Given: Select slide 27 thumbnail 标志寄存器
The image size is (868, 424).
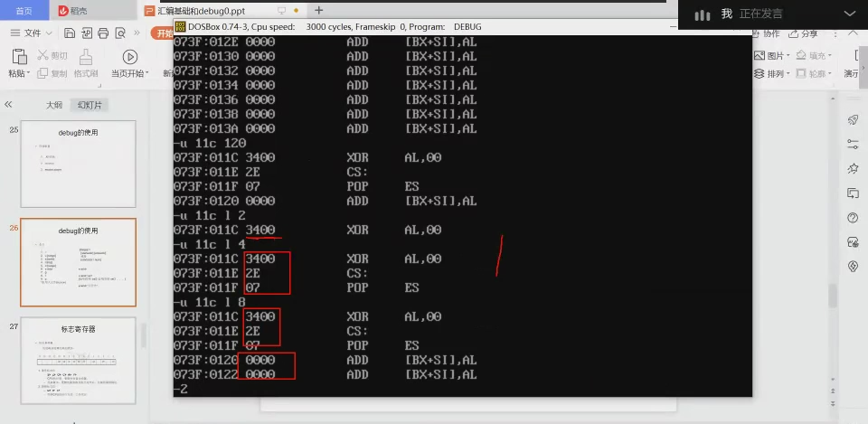Looking at the screenshot, I should pyautogui.click(x=78, y=361).
